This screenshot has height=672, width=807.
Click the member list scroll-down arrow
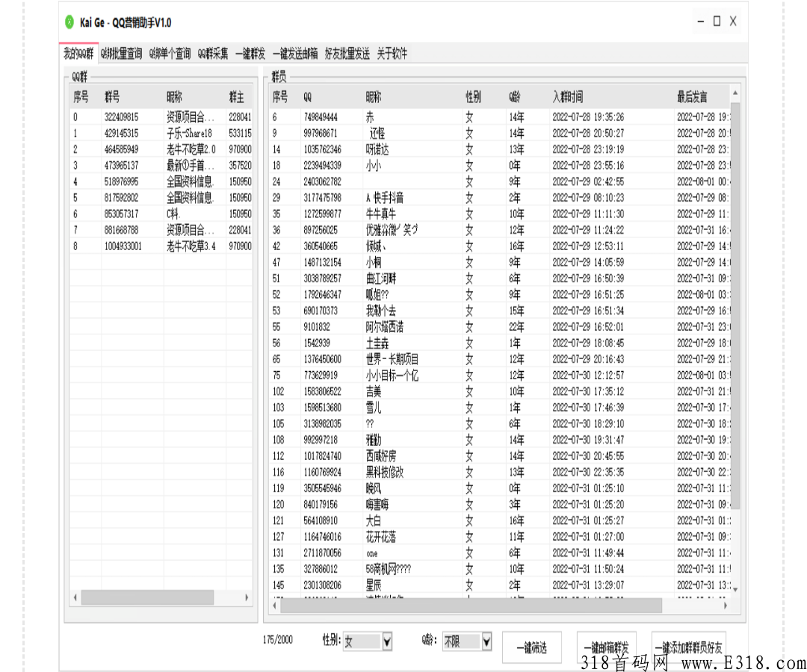[x=735, y=589]
